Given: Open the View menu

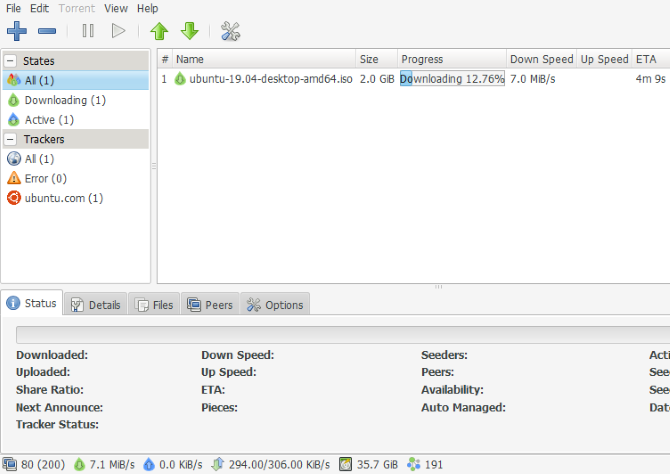Looking at the screenshot, I should click(x=116, y=8).
